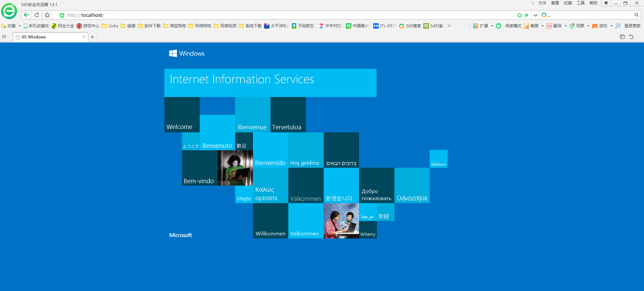Open the 天地联盟 bookmark
Screen dimensions: 644x291
pos(303,26)
